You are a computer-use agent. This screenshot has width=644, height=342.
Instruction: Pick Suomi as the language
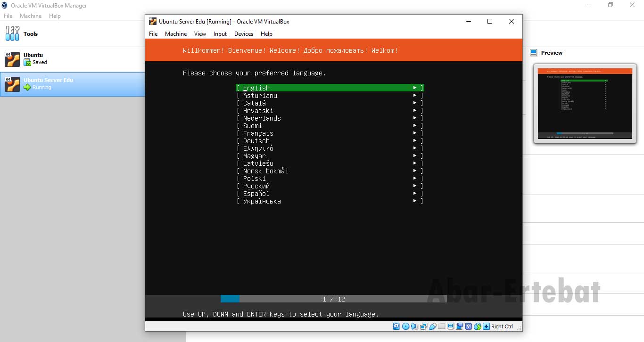click(x=330, y=126)
